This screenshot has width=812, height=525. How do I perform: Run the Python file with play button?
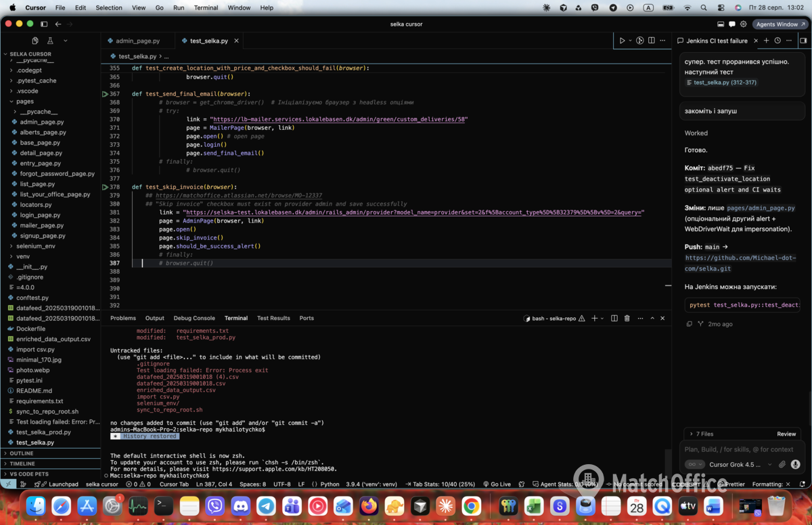(x=622, y=41)
